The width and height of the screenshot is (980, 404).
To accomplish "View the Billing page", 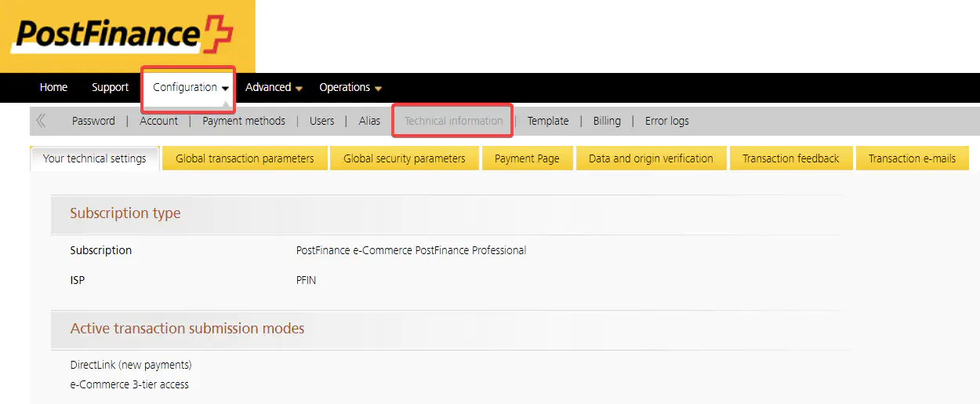I will 607,121.
